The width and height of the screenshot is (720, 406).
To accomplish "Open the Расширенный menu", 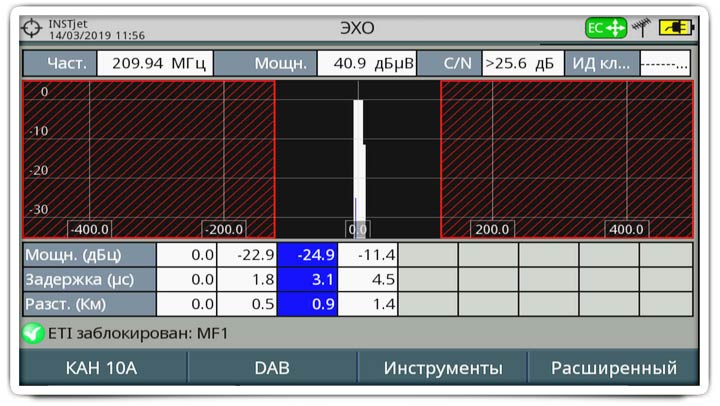I will [613, 368].
